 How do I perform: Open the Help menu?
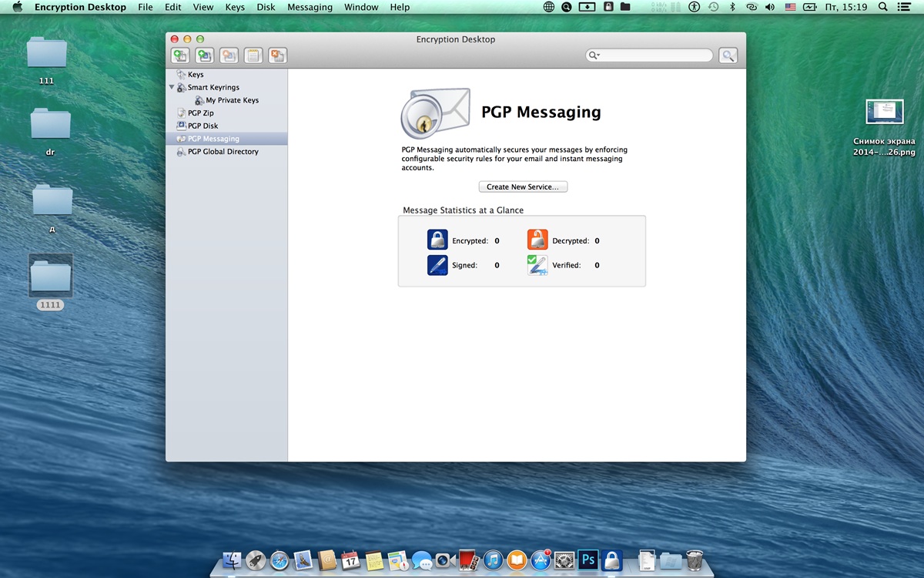click(x=400, y=7)
